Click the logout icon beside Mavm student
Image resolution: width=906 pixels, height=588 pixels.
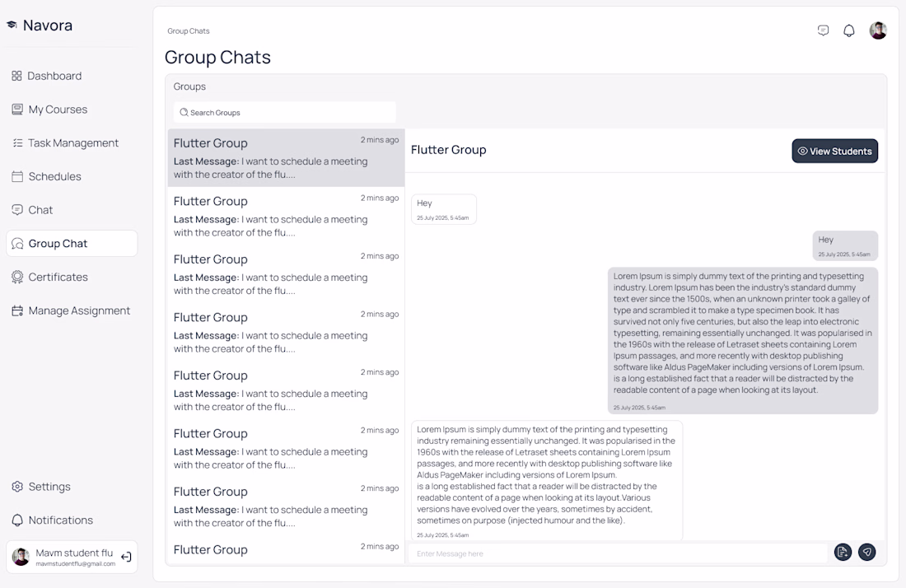126,558
